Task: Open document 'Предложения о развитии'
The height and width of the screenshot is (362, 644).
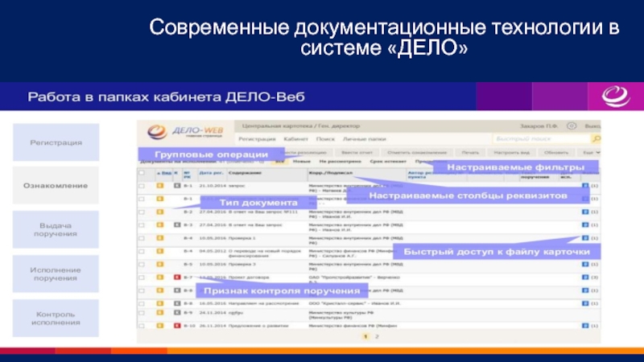Action: pos(258,326)
